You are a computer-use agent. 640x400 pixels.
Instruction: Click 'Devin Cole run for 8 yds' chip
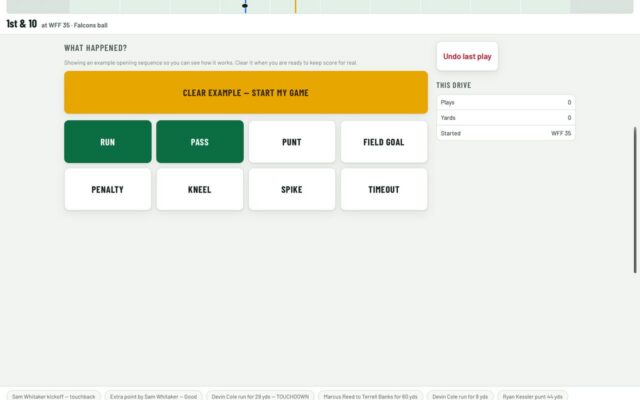[x=460, y=396]
